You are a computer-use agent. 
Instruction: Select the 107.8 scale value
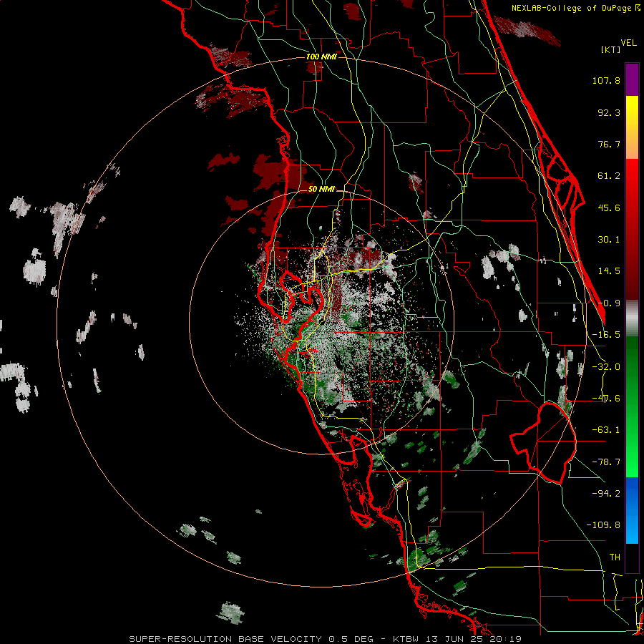point(606,80)
